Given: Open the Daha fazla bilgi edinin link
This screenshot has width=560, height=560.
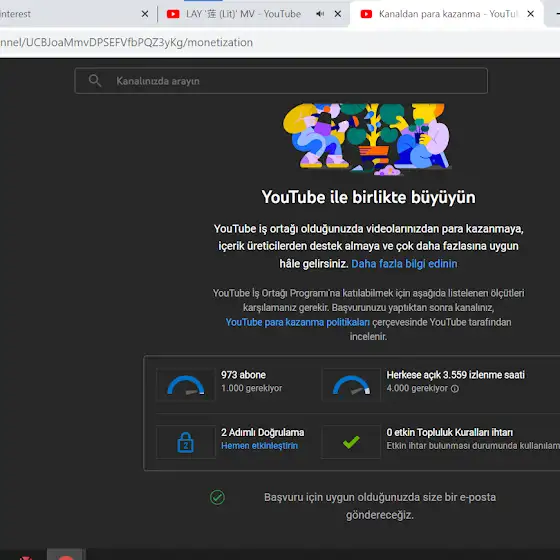Looking at the screenshot, I should (x=404, y=264).
